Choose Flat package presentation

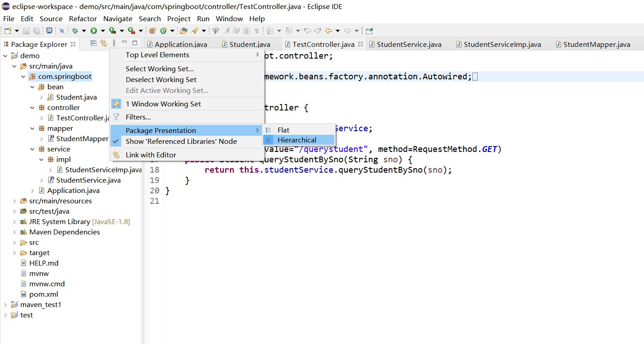[x=283, y=130]
